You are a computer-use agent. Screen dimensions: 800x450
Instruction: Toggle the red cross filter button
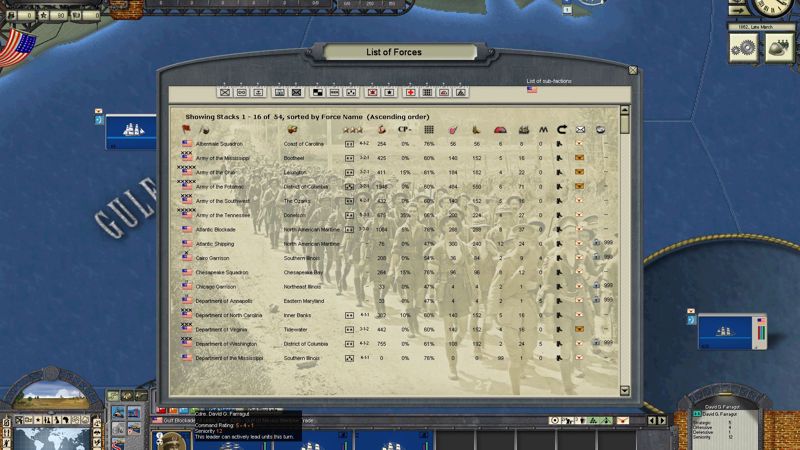point(410,92)
